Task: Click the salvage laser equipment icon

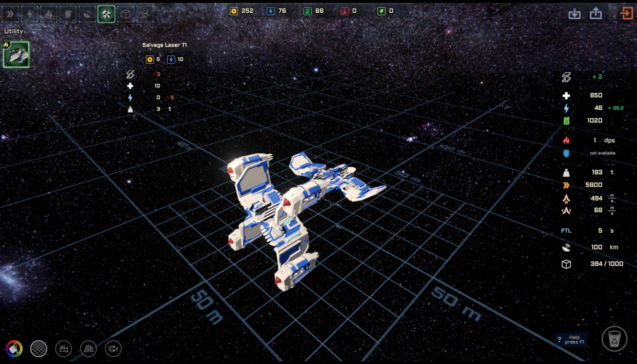Action: tap(18, 53)
